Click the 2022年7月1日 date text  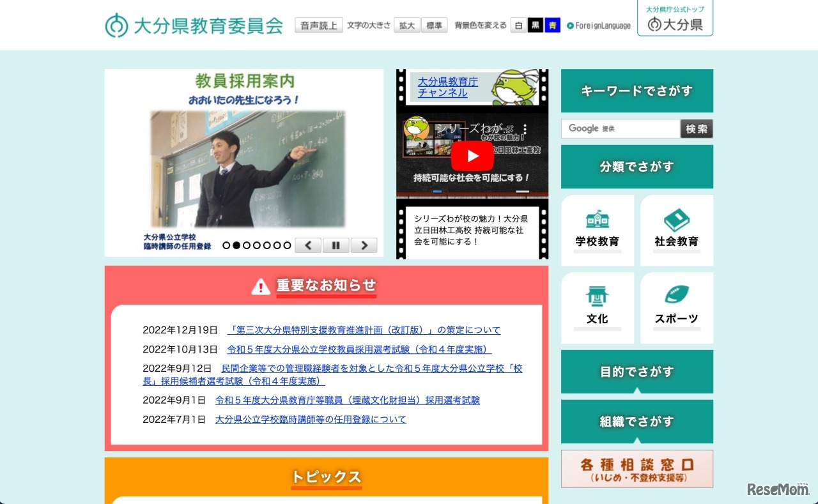click(174, 420)
